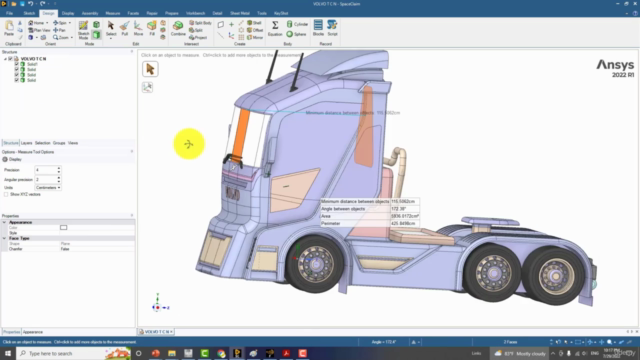Select the Sketch Mode icon
The width and height of the screenshot is (640, 360).
83,30
